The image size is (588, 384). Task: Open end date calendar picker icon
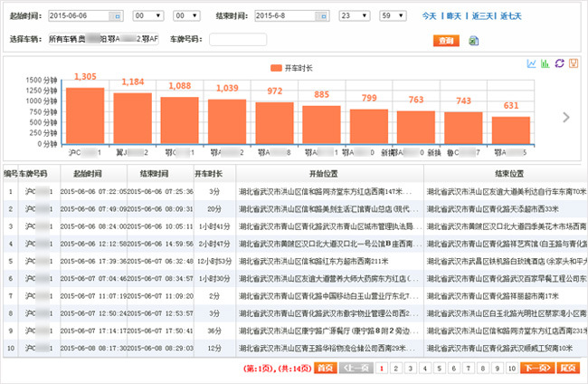click(323, 16)
